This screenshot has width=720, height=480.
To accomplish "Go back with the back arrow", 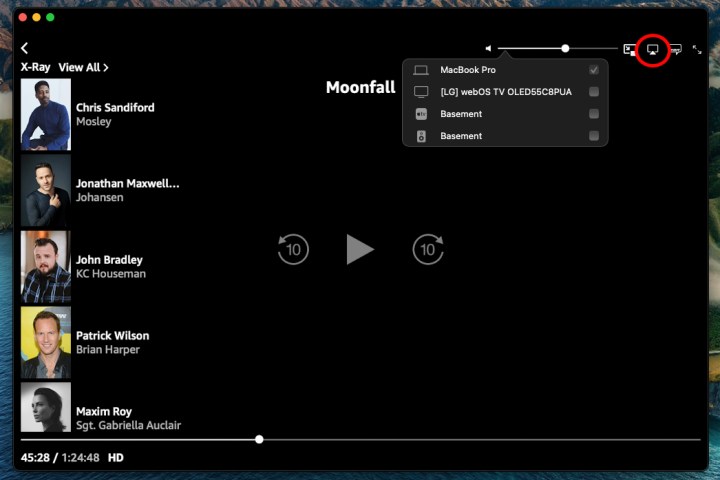I will pos(24,48).
